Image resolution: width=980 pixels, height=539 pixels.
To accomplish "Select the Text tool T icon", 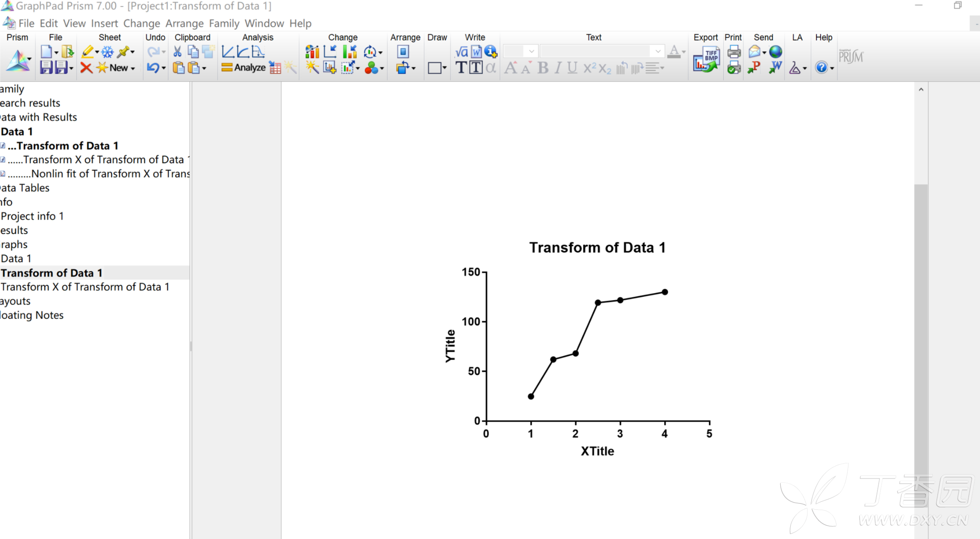I will (x=461, y=67).
